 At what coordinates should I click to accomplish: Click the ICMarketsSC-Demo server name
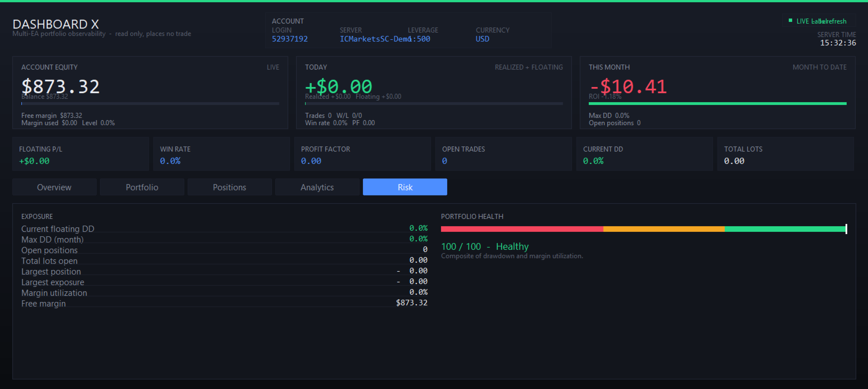click(375, 39)
